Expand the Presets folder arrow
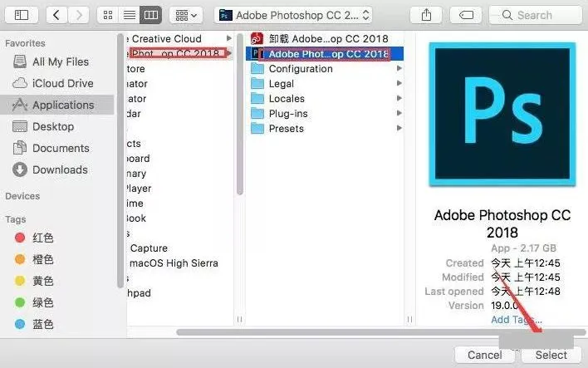Viewport: 588px width, 368px height. [399, 128]
